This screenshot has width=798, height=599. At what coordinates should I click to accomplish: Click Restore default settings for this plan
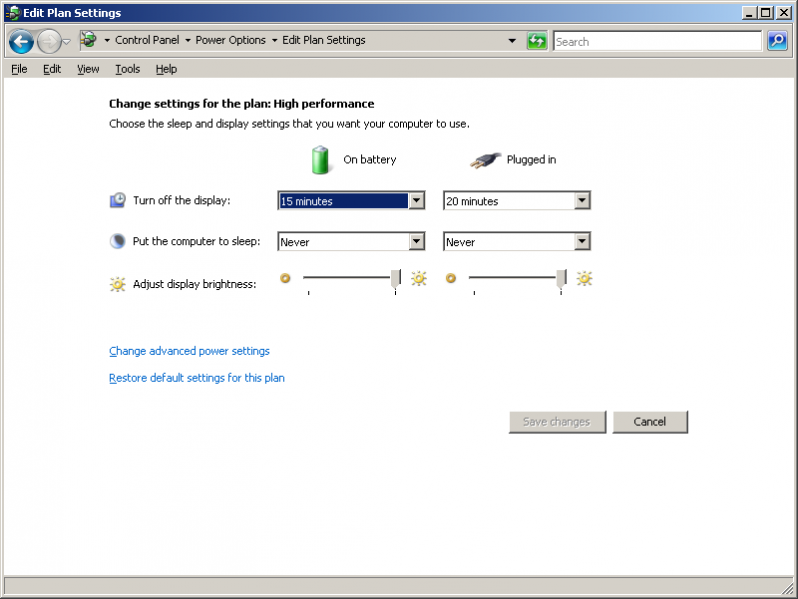point(197,378)
